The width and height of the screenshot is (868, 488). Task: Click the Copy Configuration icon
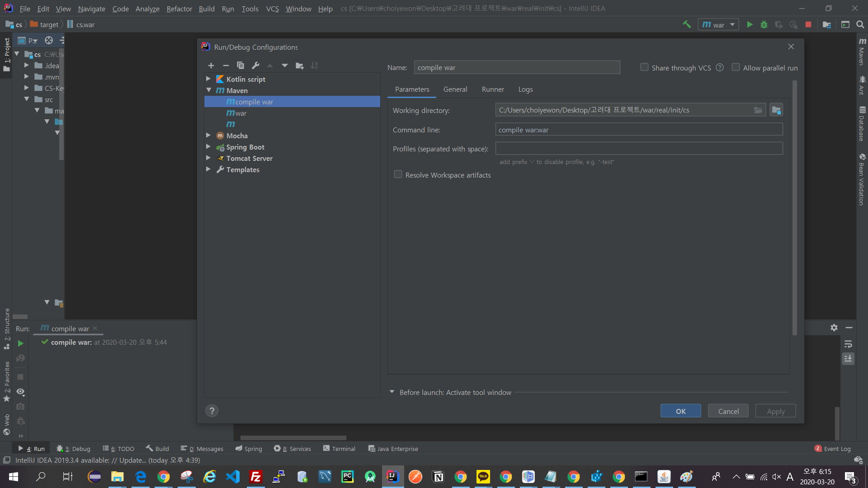[241, 66]
